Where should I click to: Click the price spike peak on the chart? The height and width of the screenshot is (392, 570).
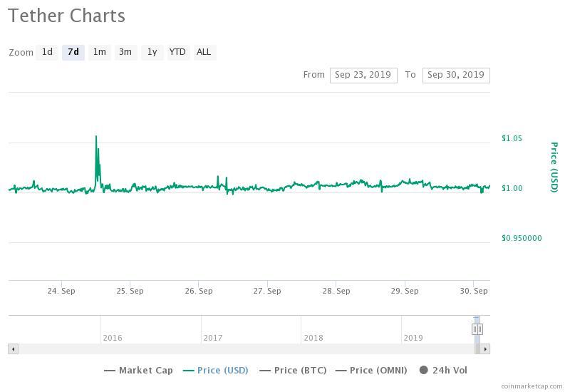tap(96, 137)
